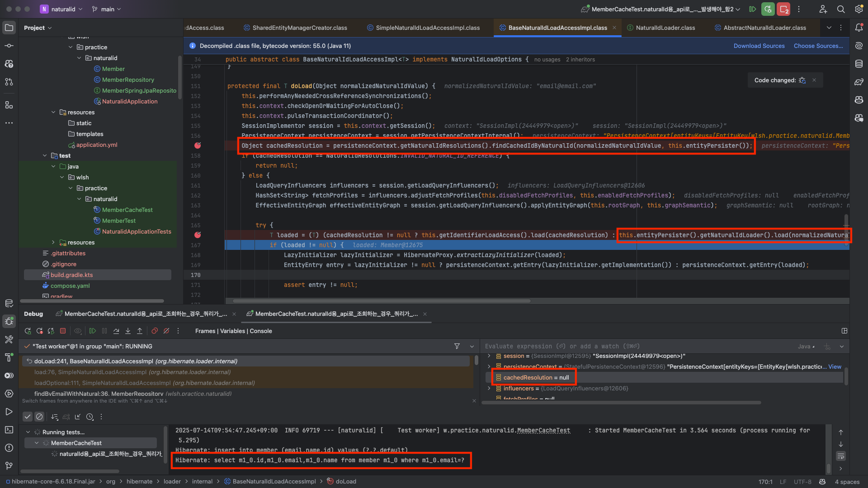
Task: Open Search Everywhere magnifier in title bar
Action: coord(841,9)
